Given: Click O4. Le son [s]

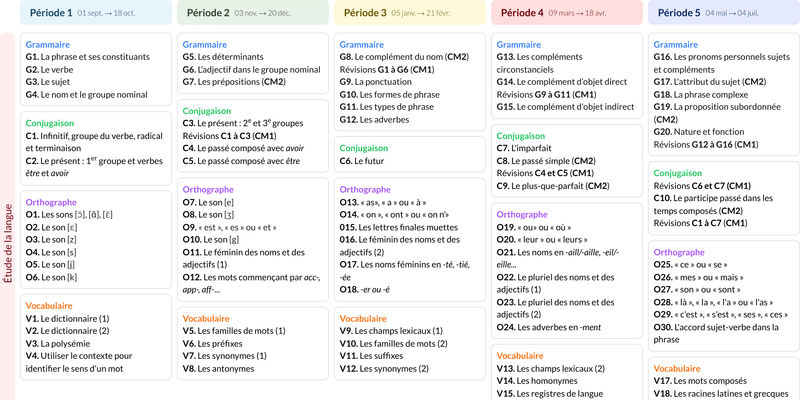Looking at the screenshot, I should coord(52,252).
